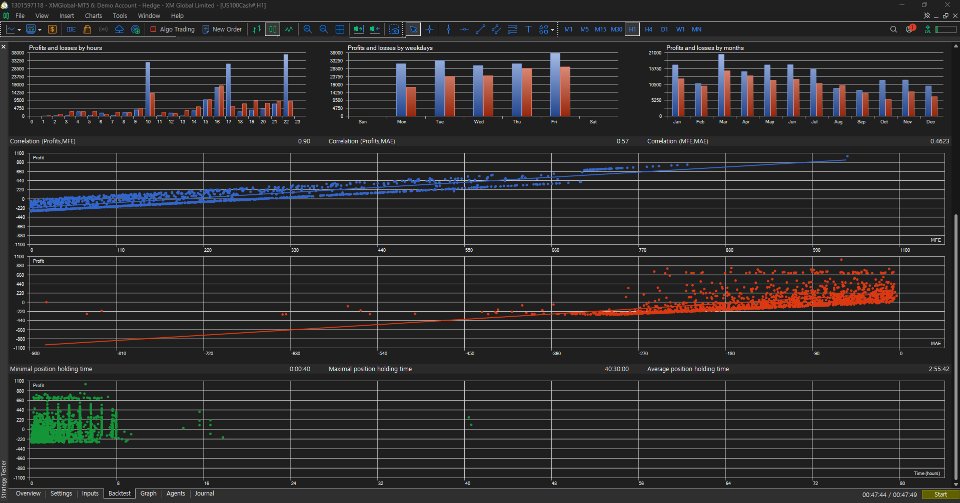Open the Help menu
The width and height of the screenshot is (960, 503).
click(x=177, y=15)
